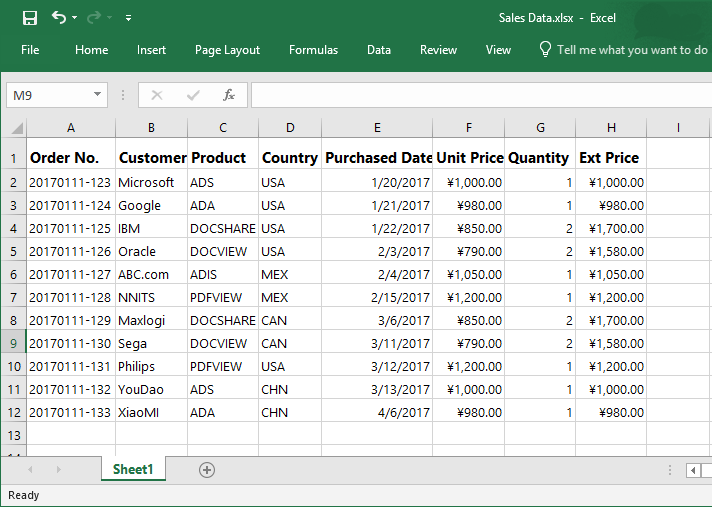Click Ext Price cell for IBM row
Image resolution: width=712 pixels, height=507 pixels.
click(x=611, y=228)
